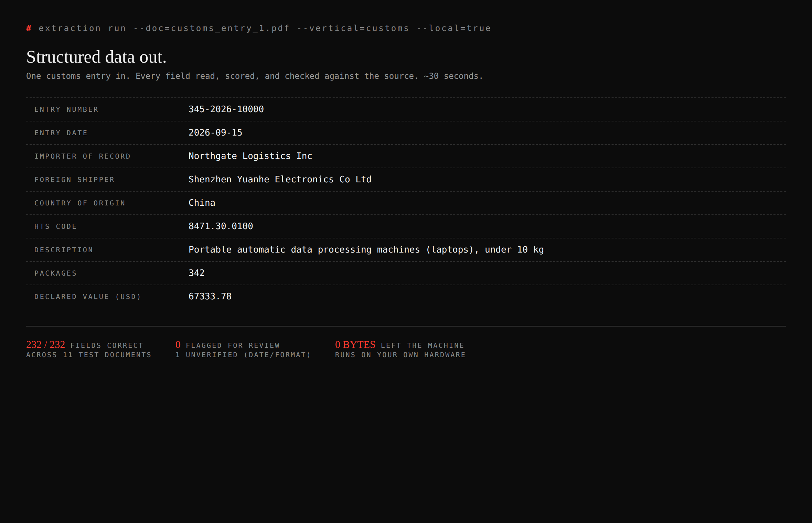Image resolution: width=812 pixels, height=523 pixels.
Task: Select the ENTRY NUMBER label
Action: pyautogui.click(x=66, y=109)
